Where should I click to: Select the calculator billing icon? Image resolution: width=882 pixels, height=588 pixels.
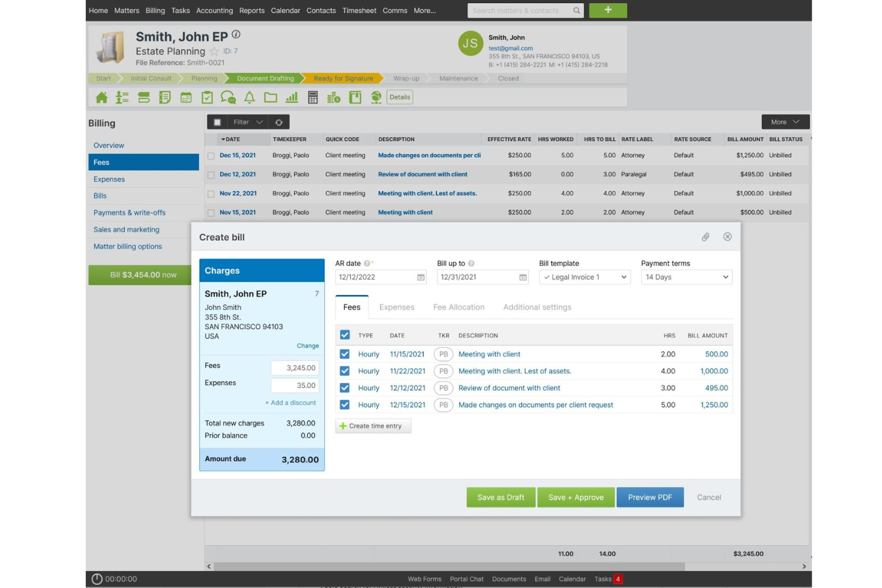(x=313, y=97)
